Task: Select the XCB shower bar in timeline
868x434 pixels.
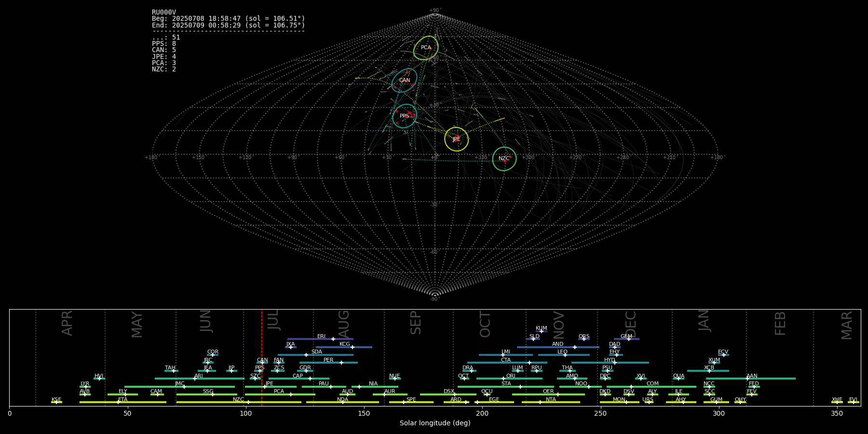Action: click(x=708, y=370)
